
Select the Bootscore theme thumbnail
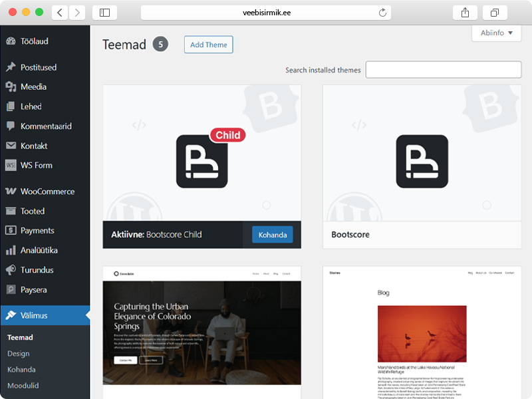click(422, 153)
